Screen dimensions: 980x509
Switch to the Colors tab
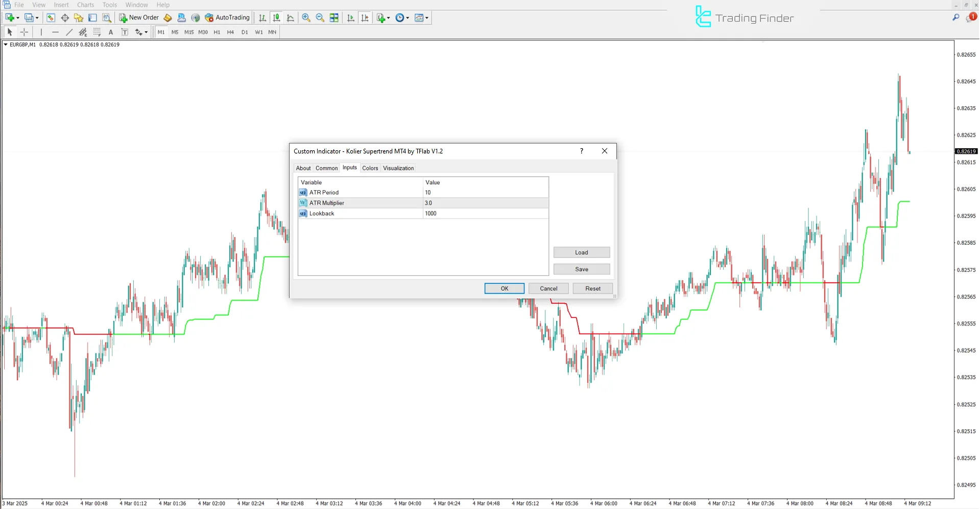pyautogui.click(x=370, y=168)
